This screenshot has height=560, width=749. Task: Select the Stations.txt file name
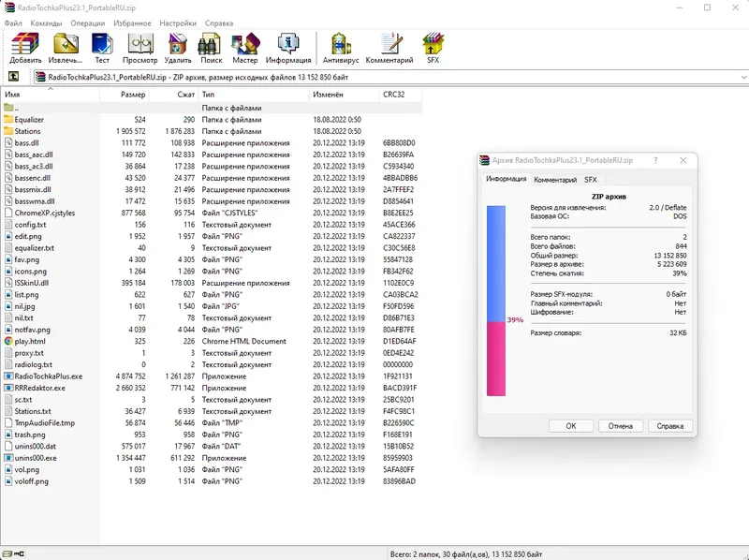point(33,411)
